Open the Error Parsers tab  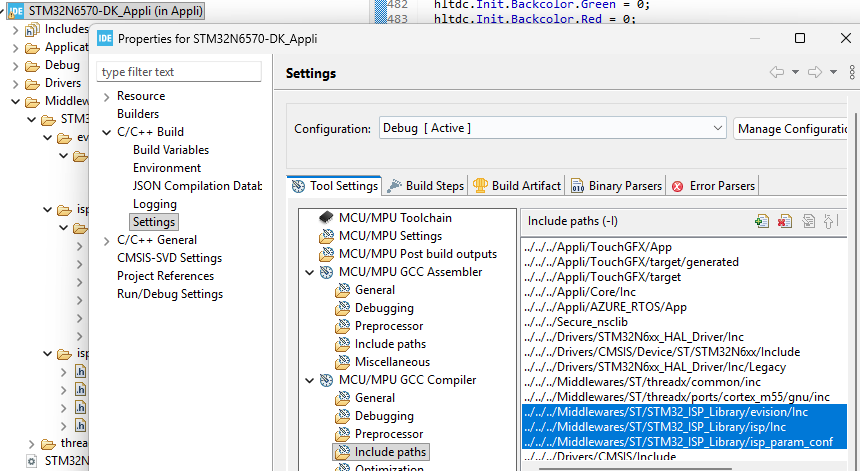(714, 186)
